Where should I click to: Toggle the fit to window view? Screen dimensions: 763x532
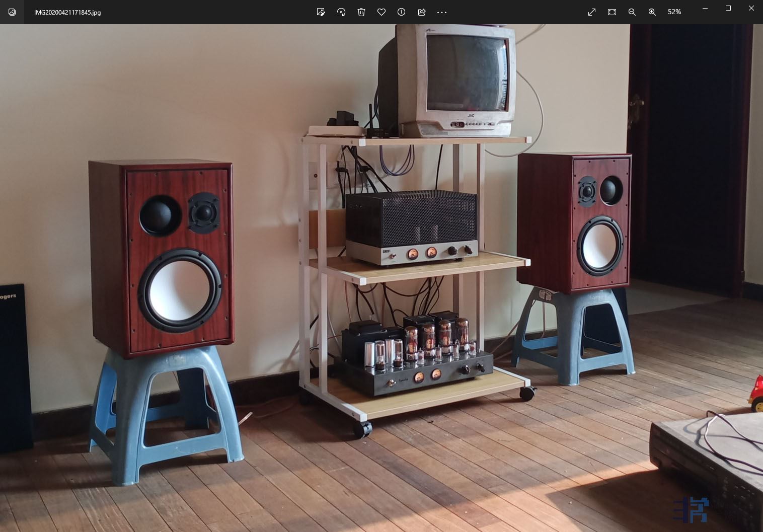pyautogui.click(x=612, y=12)
